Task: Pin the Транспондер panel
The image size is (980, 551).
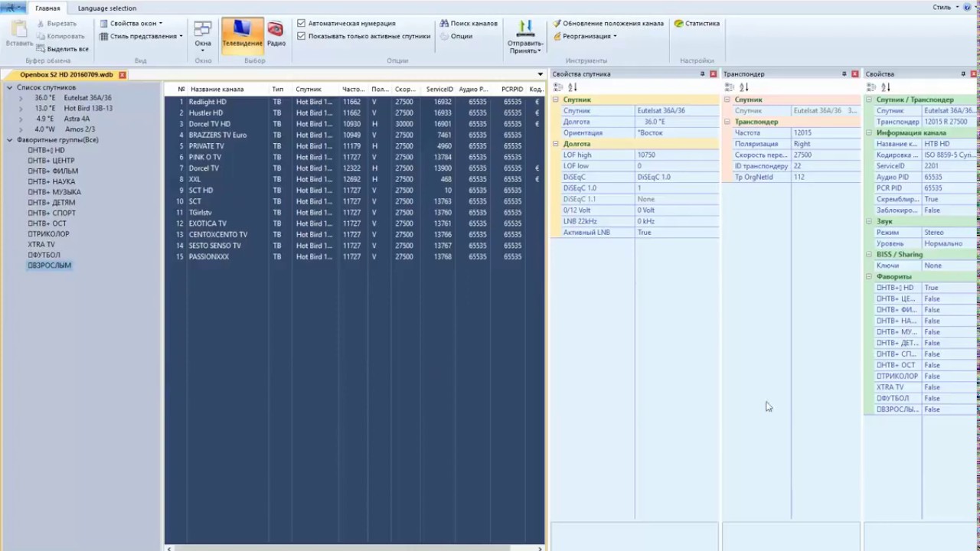Action: point(844,74)
